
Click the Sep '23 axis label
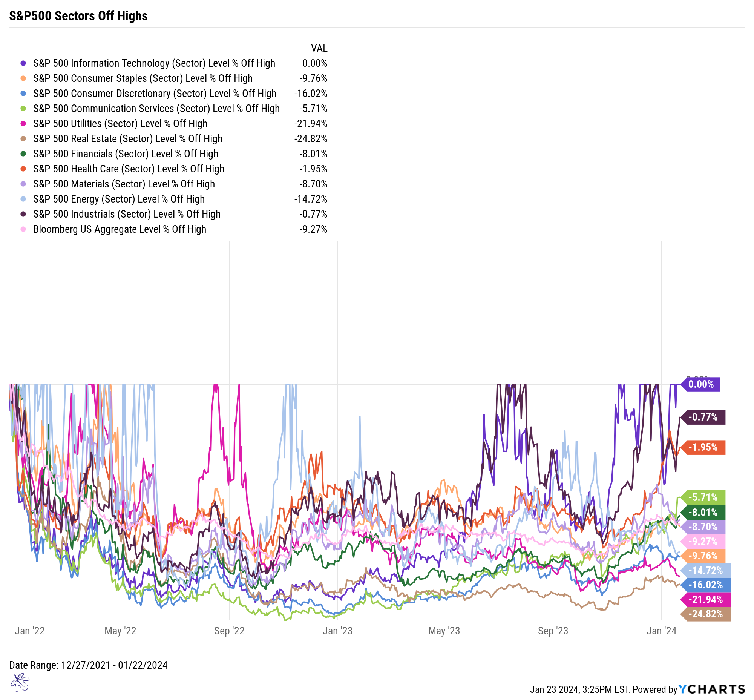[x=553, y=631]
